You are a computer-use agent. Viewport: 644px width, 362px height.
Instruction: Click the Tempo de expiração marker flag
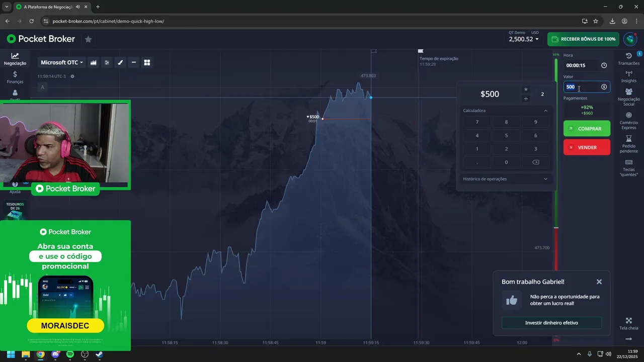[x=421, y=51]
